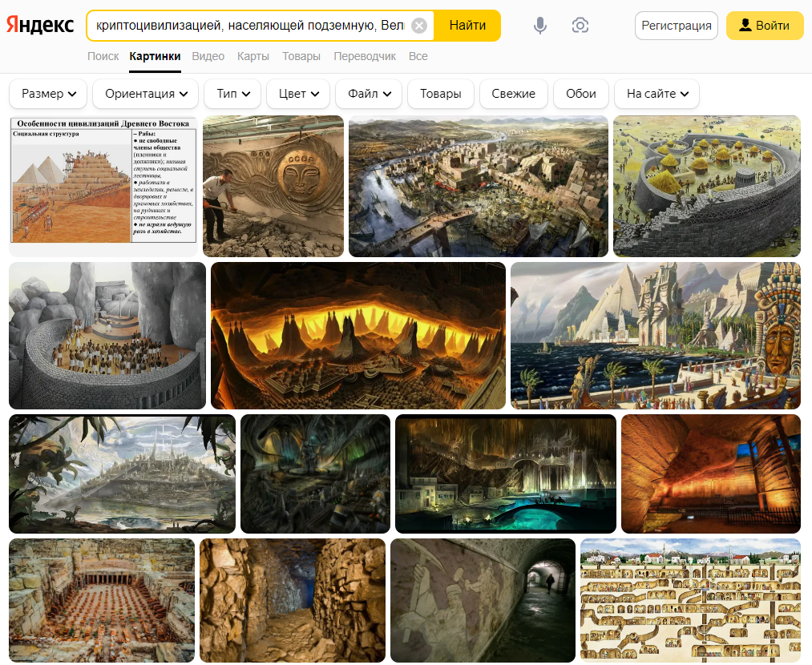Click inside the search input field
This screenshot has width=812, height=665.
(248, 26)
